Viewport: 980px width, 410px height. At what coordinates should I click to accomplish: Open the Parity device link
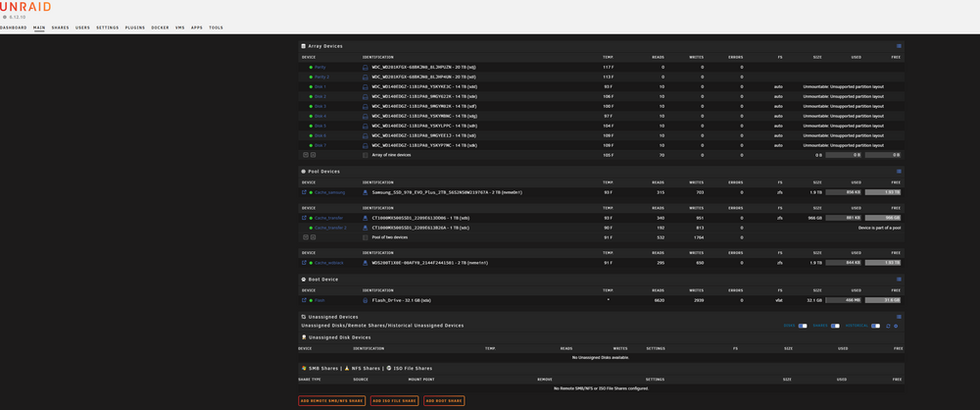(320, 67)
